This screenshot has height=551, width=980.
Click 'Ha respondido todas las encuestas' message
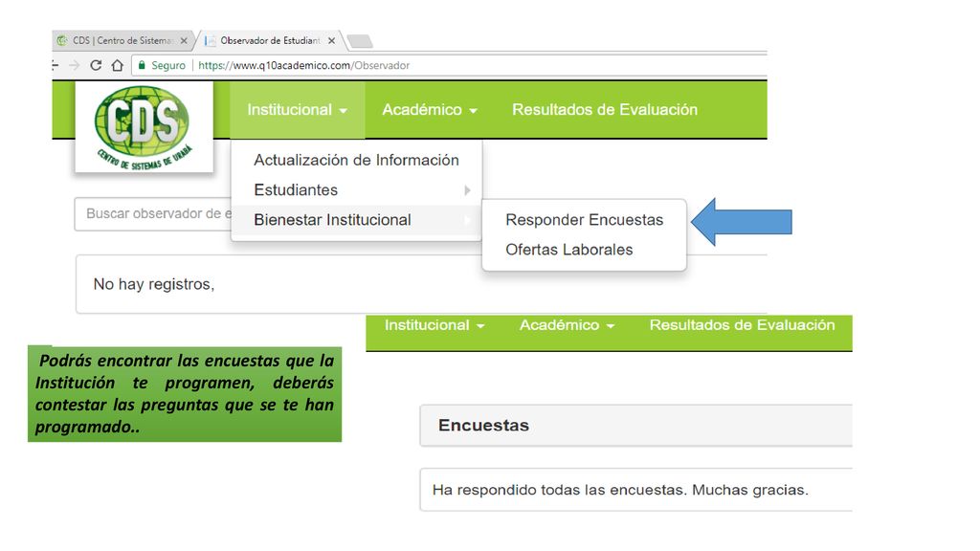(620, 490)
